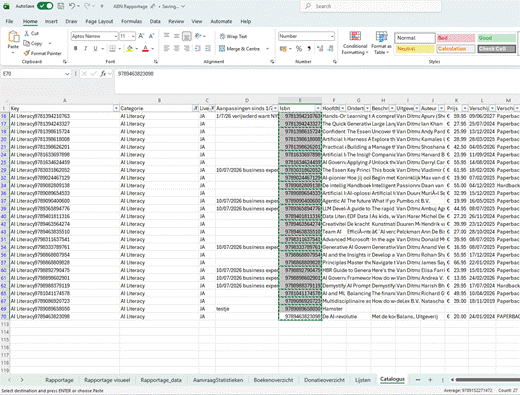
Task: Apply the Bad cell style
Action: point(456,38)
